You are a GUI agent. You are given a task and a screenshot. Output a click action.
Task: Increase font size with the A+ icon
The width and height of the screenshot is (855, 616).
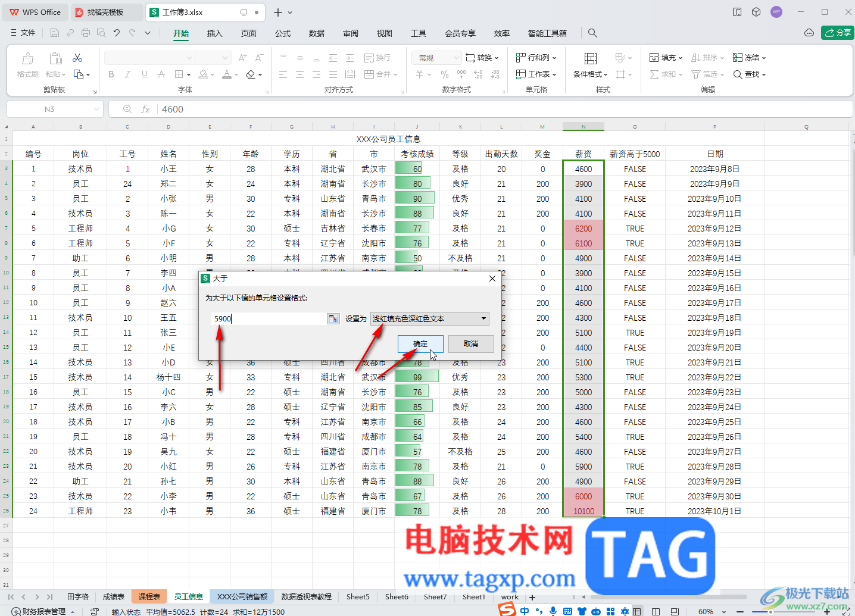[x=242, y=58]
